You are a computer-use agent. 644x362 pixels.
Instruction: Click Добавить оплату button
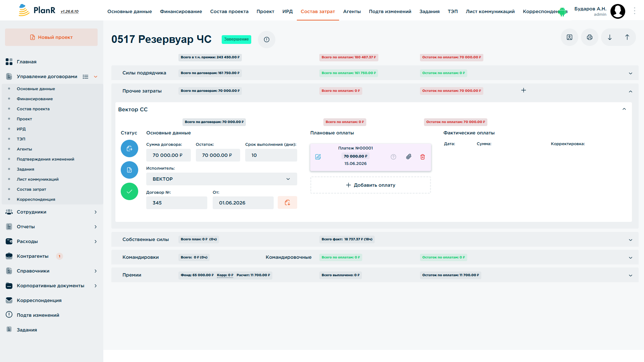pos(371,185)
